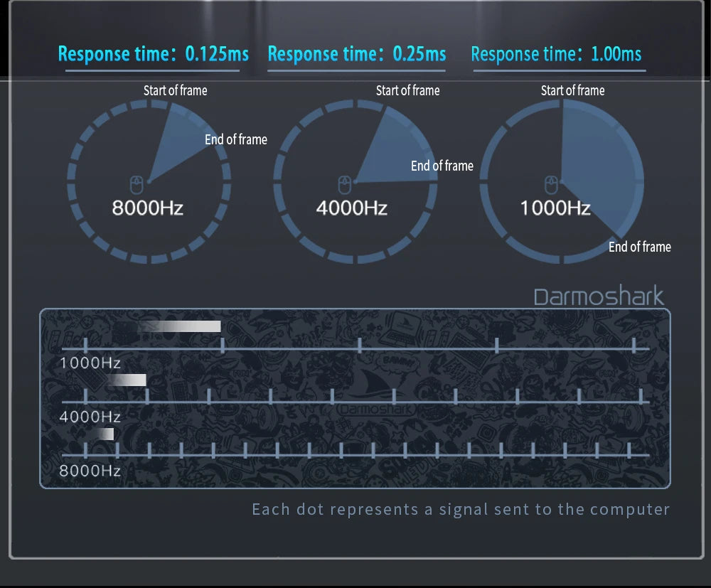Click the mouse icon in the 1000Hz dial
Screen dimensions: 711x588
coord(551,185)
